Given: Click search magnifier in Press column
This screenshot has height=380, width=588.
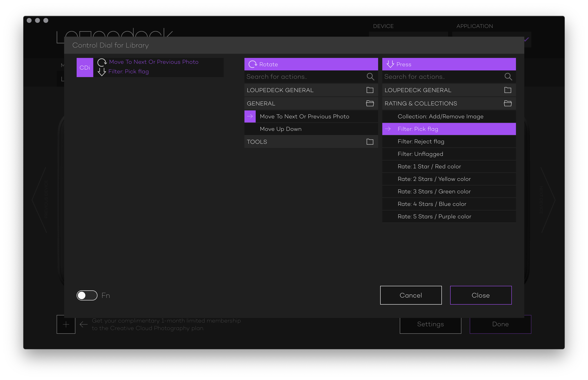Looking at the screenshot, I should tap(508, 77).
